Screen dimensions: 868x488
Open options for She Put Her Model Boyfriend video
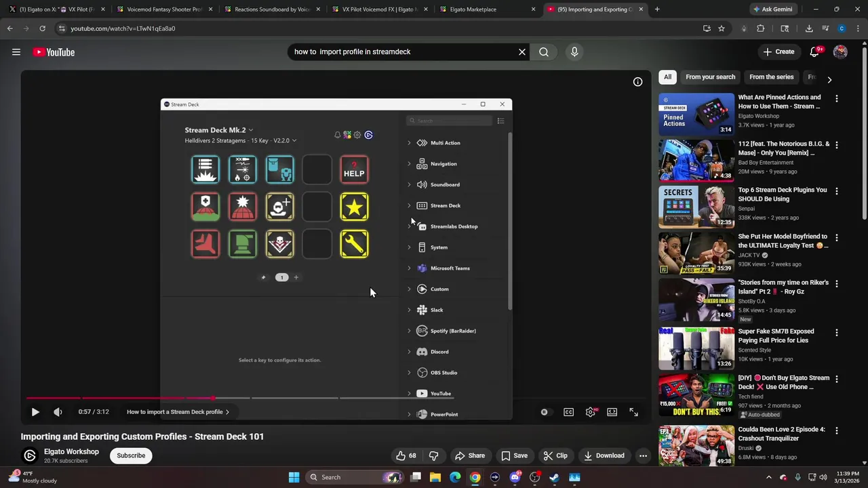[x=836, y=238]
